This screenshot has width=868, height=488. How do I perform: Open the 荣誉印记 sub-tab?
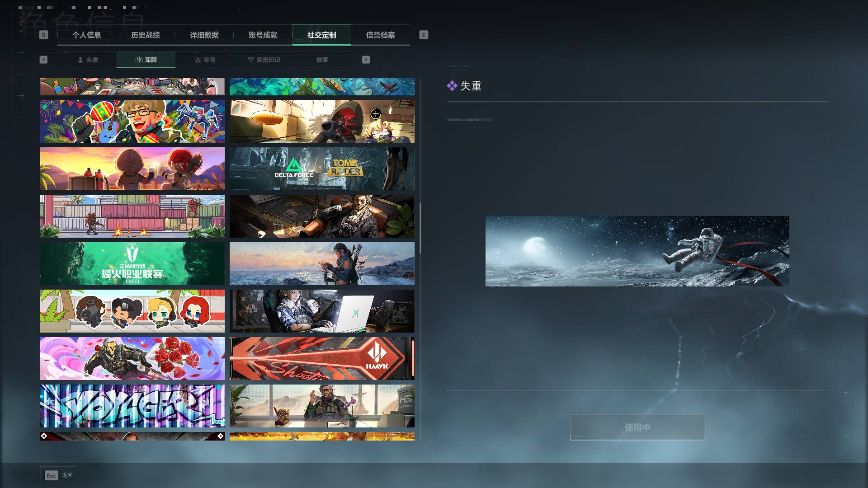264,60
